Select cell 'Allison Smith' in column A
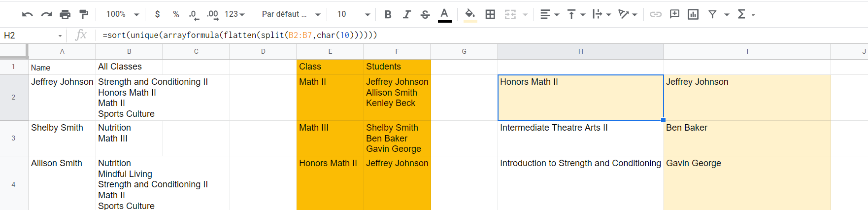The width and height of the screenshot is (868, 210). (62, 183)
